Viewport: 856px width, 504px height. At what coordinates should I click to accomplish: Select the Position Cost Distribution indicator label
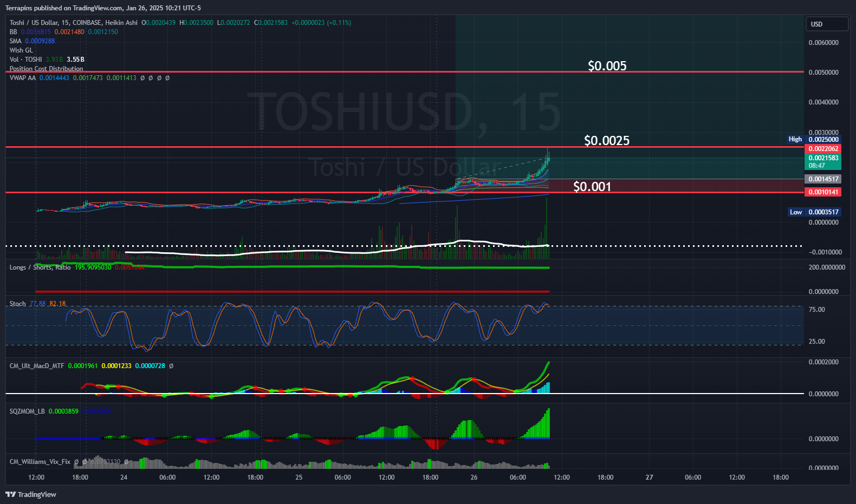coord(46,69)
